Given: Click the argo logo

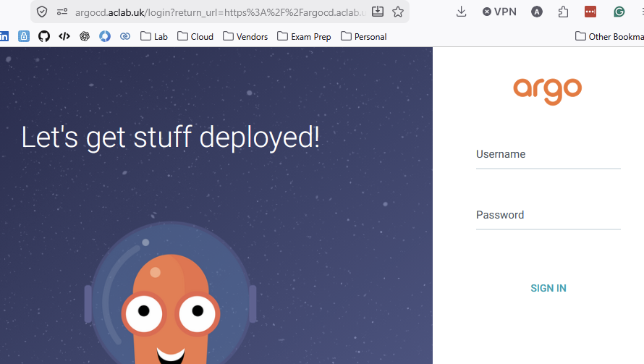Looking at the screenshot, I should coord(548,90).
